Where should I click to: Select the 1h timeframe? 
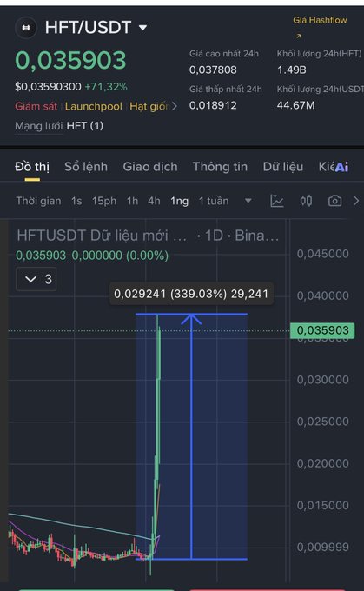[132, 201]
